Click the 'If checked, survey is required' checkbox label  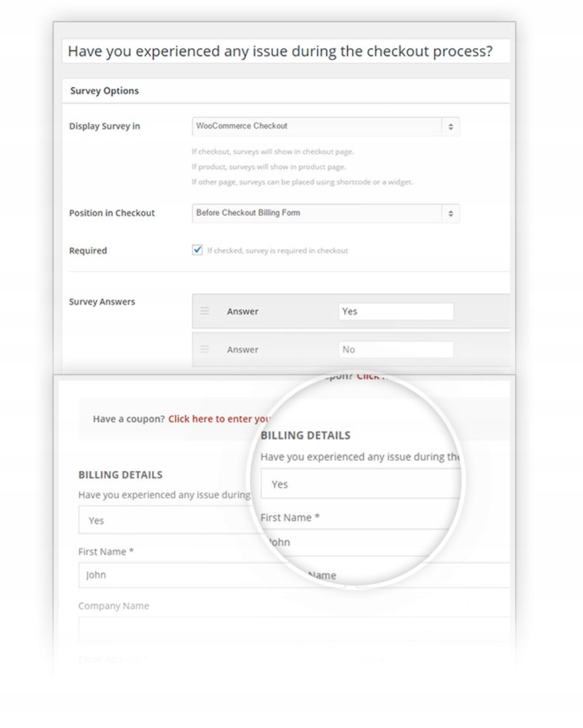pyautogui.click(x=277, y=251)
